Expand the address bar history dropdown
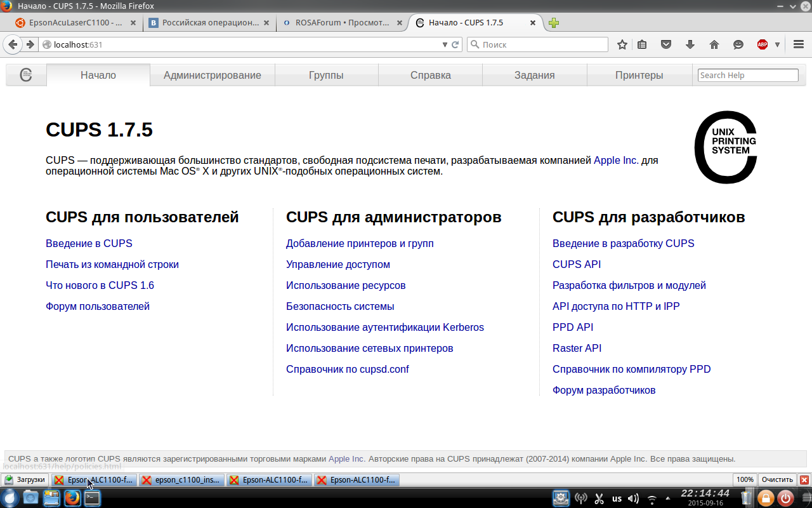The image size is (812, 508). point(445,44)
